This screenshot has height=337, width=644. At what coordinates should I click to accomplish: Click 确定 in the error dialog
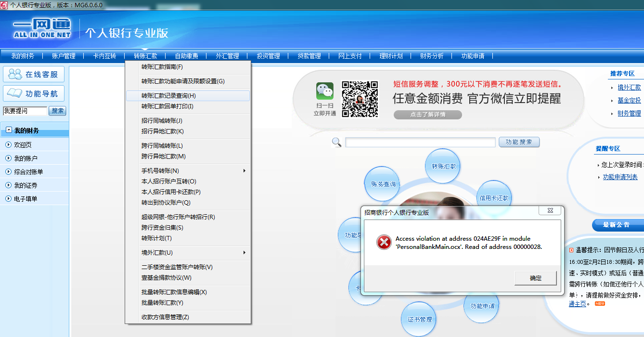[536, 278]
